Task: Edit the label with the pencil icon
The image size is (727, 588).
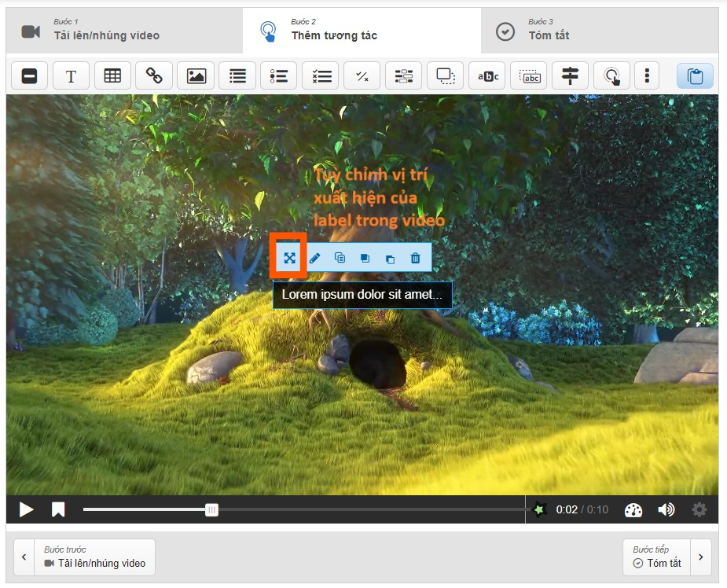Action: 315,258
